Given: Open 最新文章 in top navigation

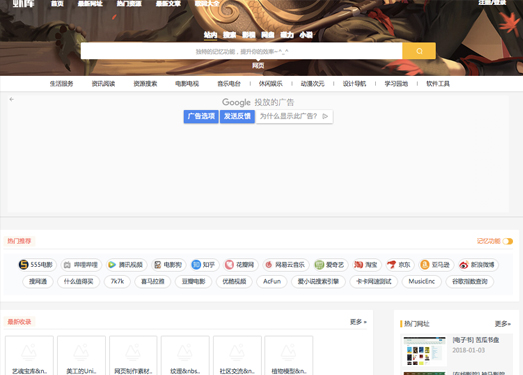Looking at the screenshot, I should coord(168,3).
